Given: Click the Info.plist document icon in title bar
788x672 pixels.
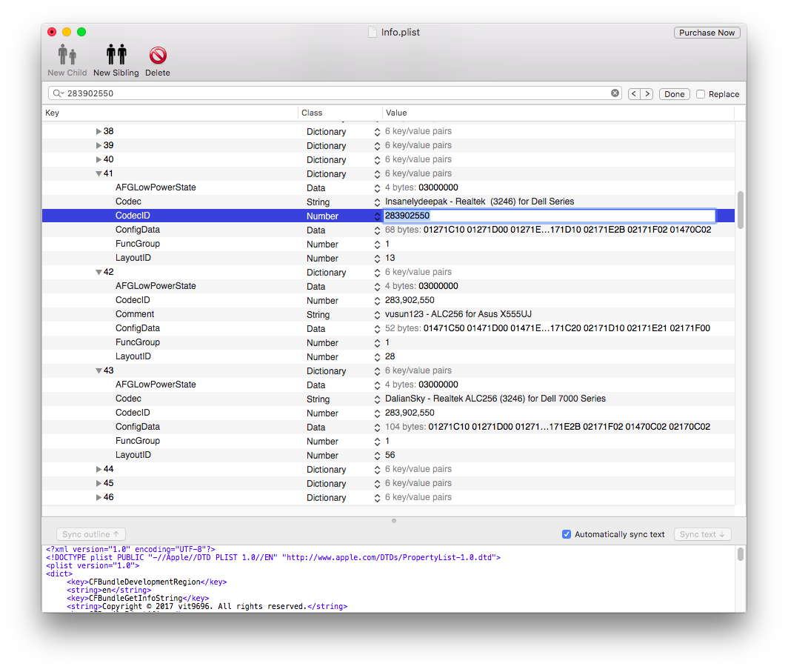Looking at the screenshot, I should click(373, 32).
